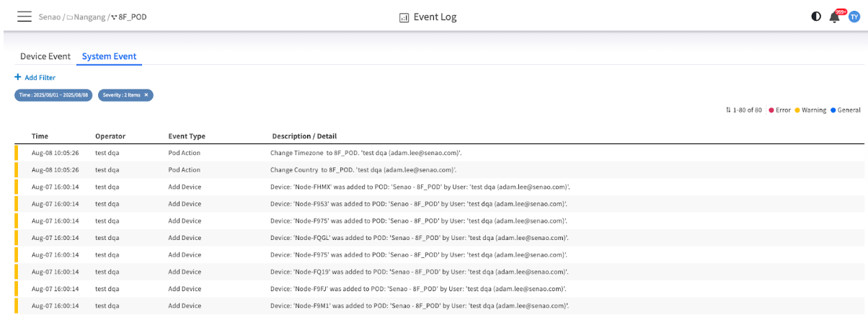Viewport: 868px width, 315px height.
Task: Open the Severity: 2 Items filter chip
Action: coord(121,95)
